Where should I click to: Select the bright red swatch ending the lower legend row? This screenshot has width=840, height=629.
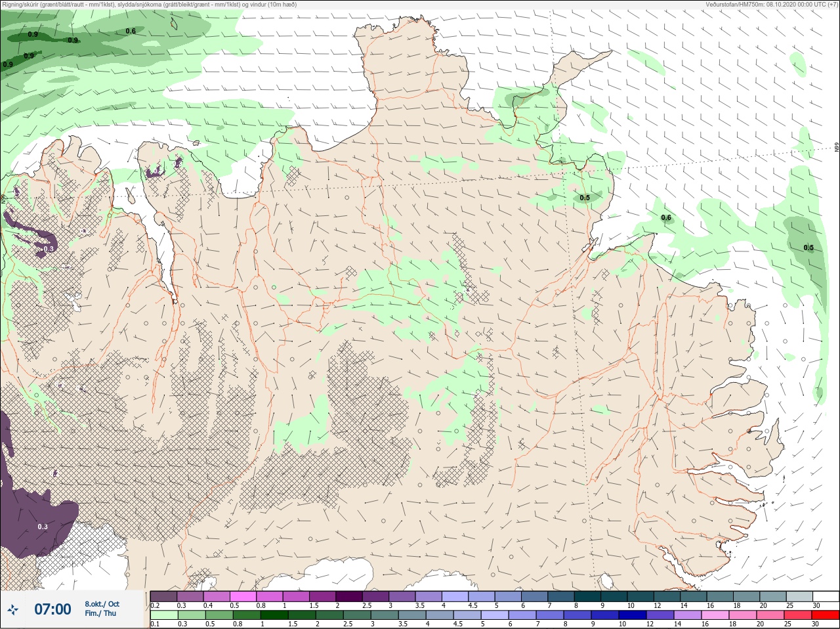click(824, 615)
